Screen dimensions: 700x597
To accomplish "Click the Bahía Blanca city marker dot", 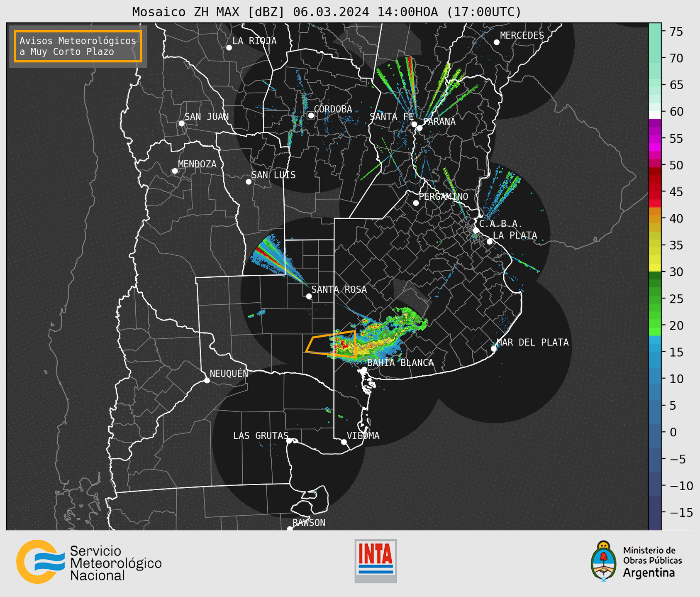I will 364,369.
